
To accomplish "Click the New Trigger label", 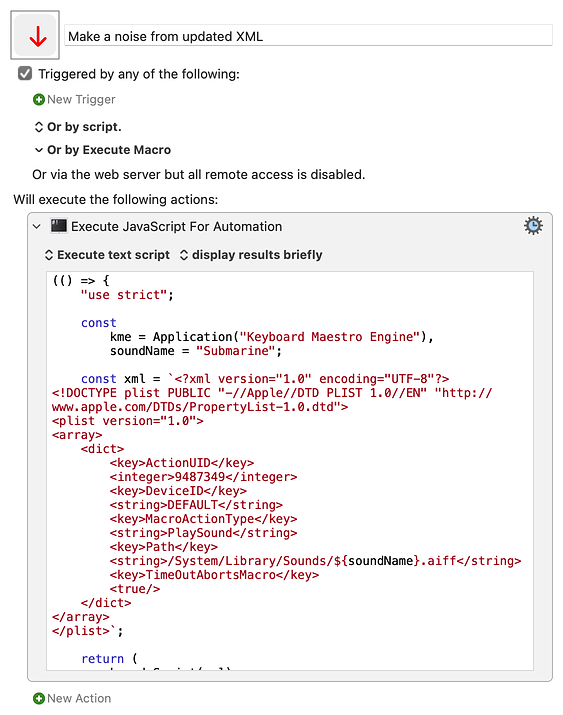I will pos(81,99).
